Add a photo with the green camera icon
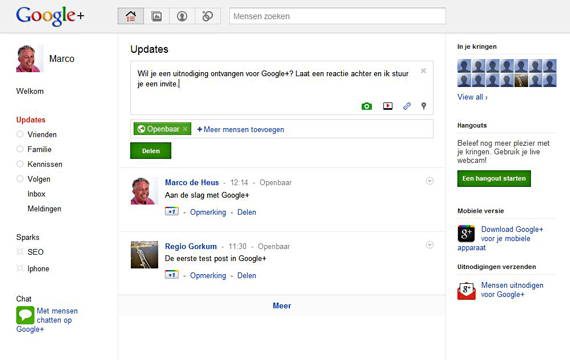The height and width of the screenshot is (360, 570). pos(366,106)
